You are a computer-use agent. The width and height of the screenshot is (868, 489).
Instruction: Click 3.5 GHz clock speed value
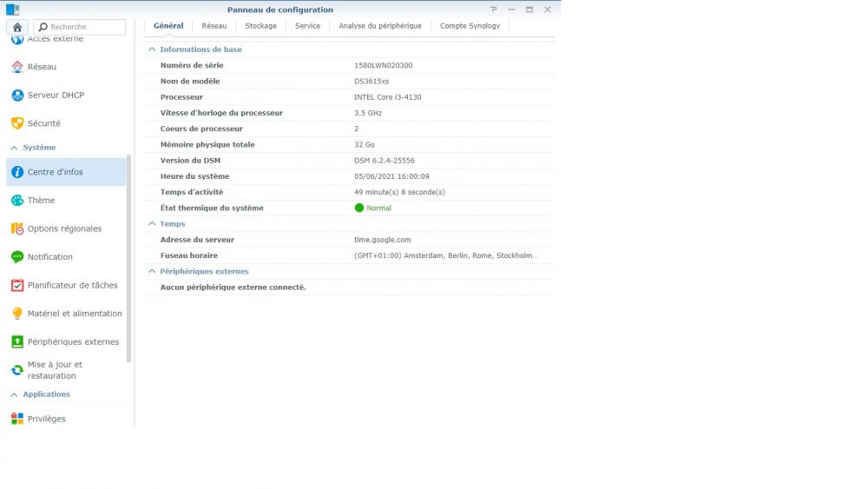click(x=368, y=113)
